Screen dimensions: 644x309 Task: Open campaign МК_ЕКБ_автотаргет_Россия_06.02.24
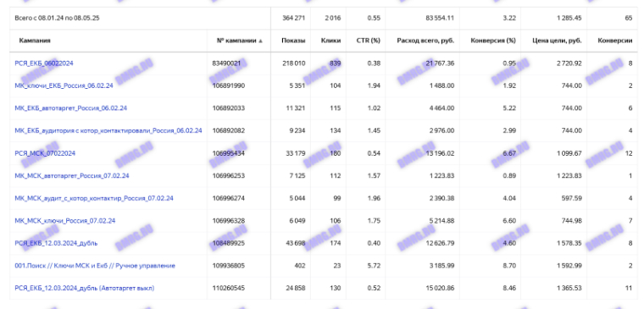70,108
